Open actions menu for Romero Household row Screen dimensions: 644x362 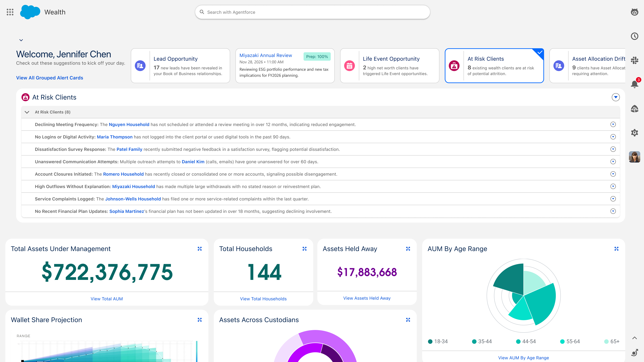pyautogui.click(x=613, y=174)
